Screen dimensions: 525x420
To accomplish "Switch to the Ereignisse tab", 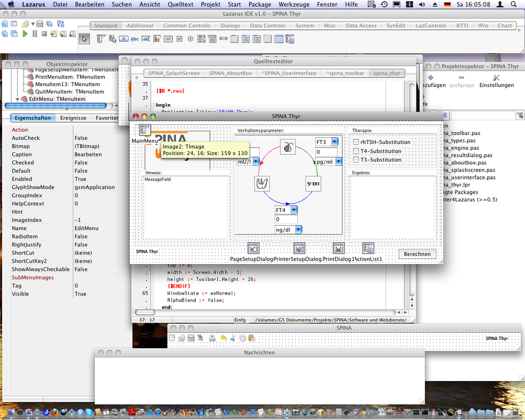I will [73, 118].
